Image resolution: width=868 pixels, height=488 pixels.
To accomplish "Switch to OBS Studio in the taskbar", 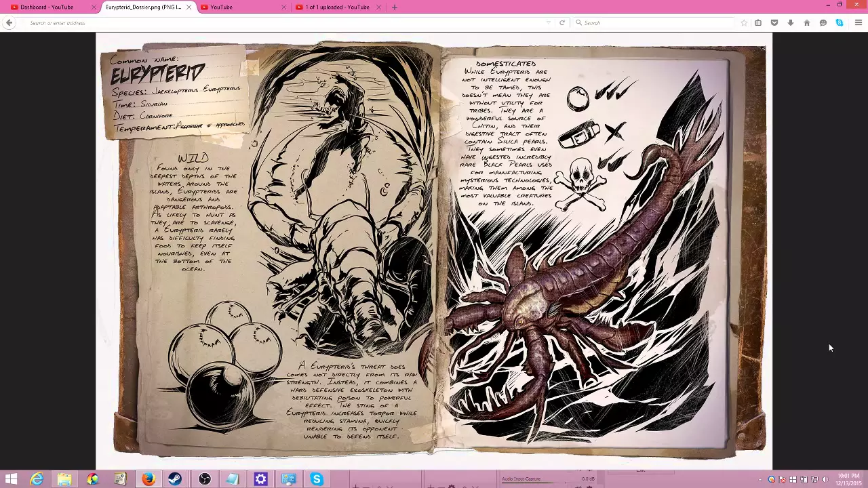I will click(204, 479).
